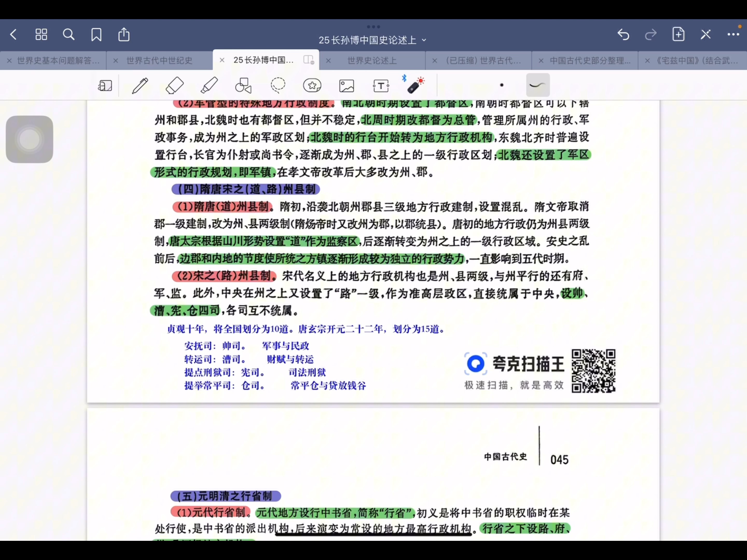
Task: Select the Highlighter tool
Action: (209, 85)
